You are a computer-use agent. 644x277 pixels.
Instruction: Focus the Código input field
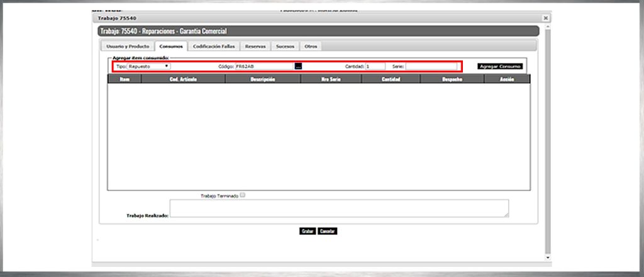point(264,66)
